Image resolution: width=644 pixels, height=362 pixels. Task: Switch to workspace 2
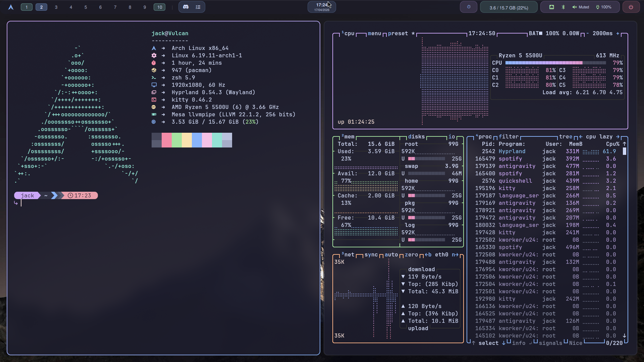pos(41,7)
